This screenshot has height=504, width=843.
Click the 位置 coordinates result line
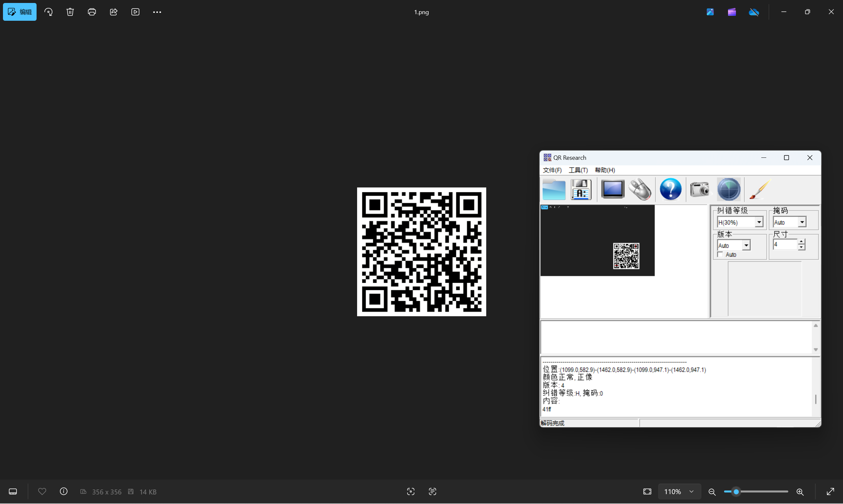point(624,370)
